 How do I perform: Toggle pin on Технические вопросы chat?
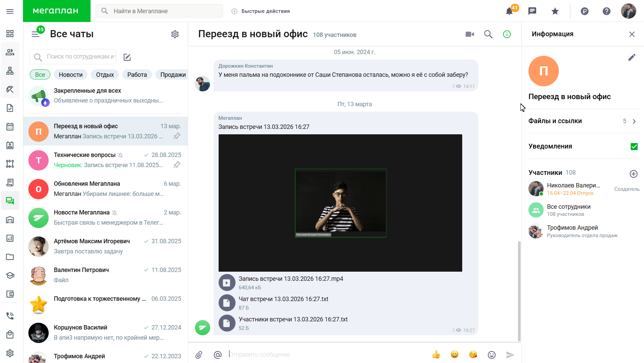click(177, 165)
